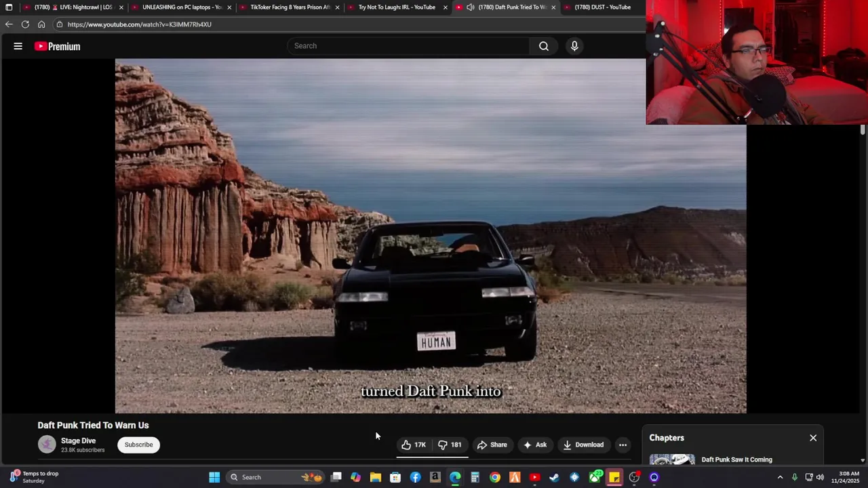Open the browser tab actions menu icon
The width and height of the screenshot is (868, 488).
click(x=9, y=7)
